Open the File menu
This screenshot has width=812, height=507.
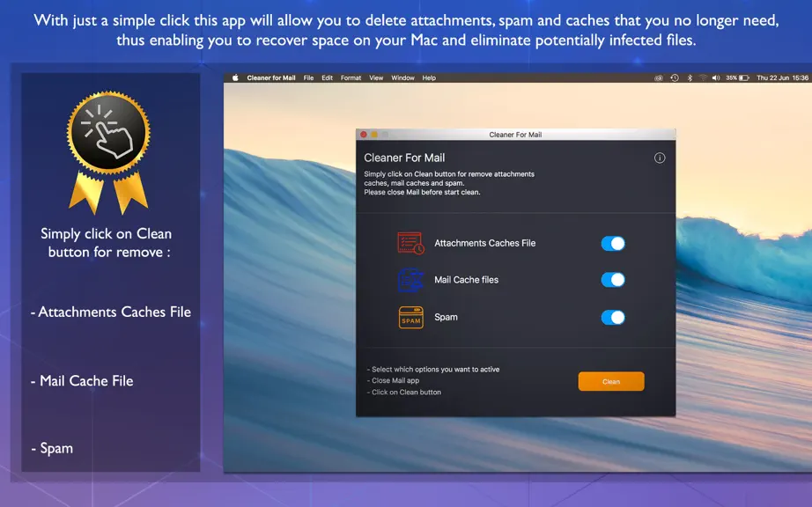(308, 77)
